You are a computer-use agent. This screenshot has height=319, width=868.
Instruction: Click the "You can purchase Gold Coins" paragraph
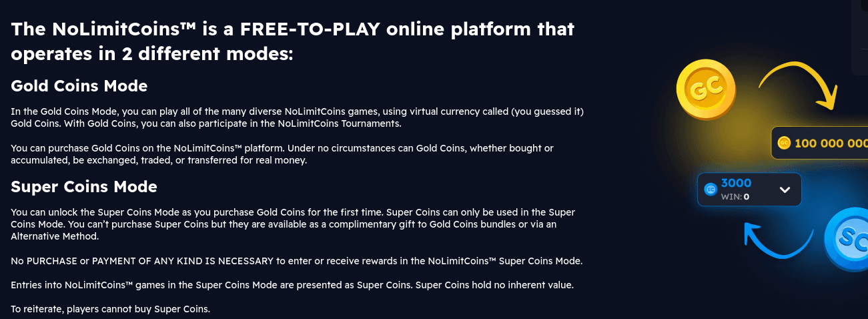point(282,154)
